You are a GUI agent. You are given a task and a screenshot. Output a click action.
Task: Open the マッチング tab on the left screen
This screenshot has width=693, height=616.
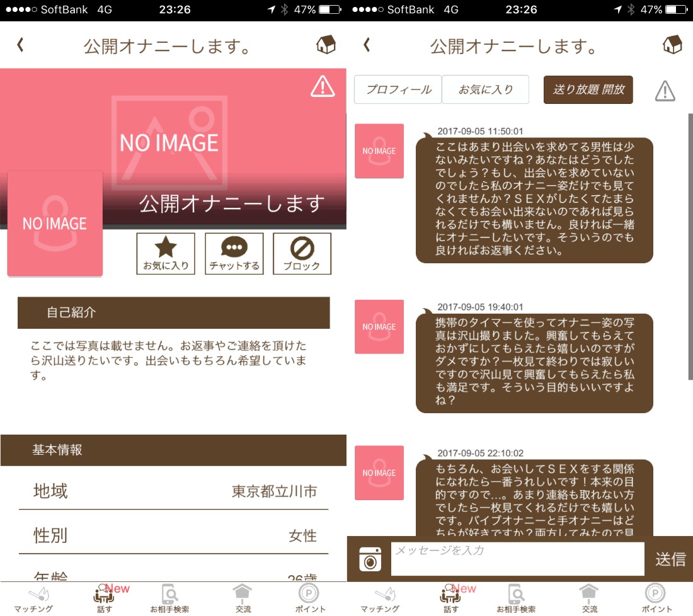(33, 599)
